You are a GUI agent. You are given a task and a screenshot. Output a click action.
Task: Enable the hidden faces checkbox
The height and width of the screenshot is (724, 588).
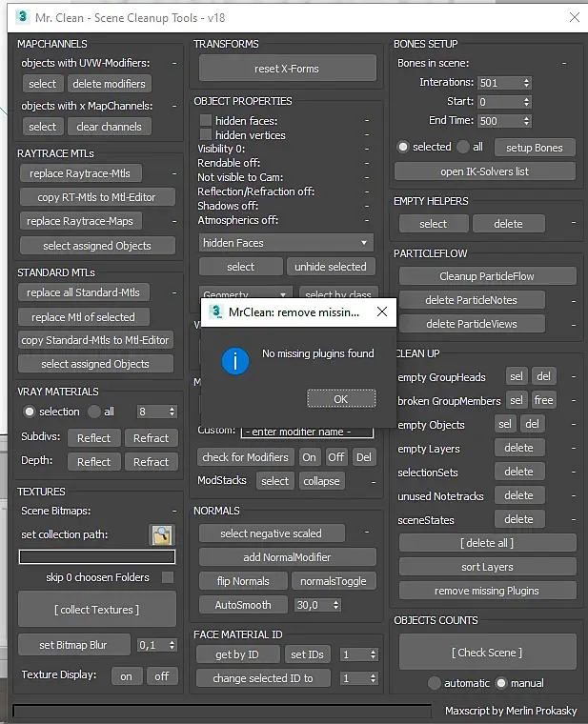click(206, 121)
